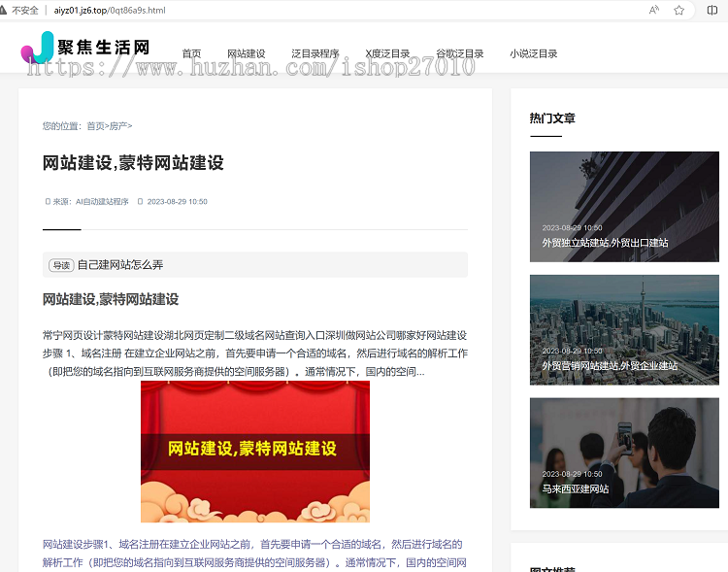Click the article title 网站建设,蒙特网站建设
728x572 pixels.
coord(133,163)
